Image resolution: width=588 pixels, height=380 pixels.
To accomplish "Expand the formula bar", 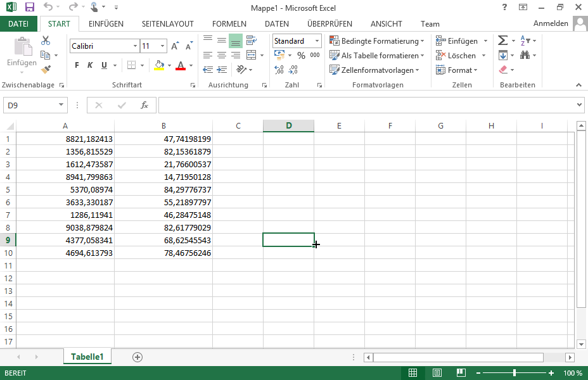I will tap(579, 105).
